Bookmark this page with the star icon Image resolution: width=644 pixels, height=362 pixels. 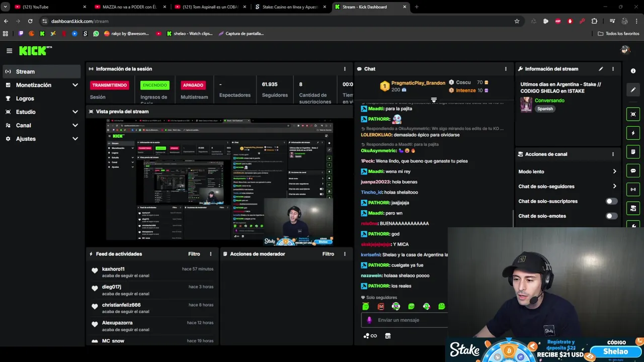pyautogui.click(x=517, y=21)
